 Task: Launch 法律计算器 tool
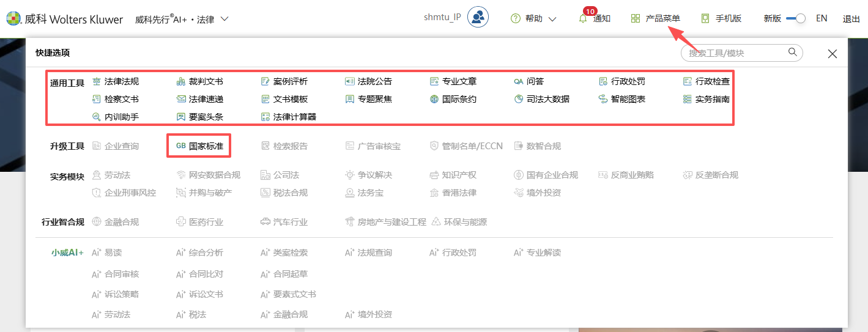point(294,117)
